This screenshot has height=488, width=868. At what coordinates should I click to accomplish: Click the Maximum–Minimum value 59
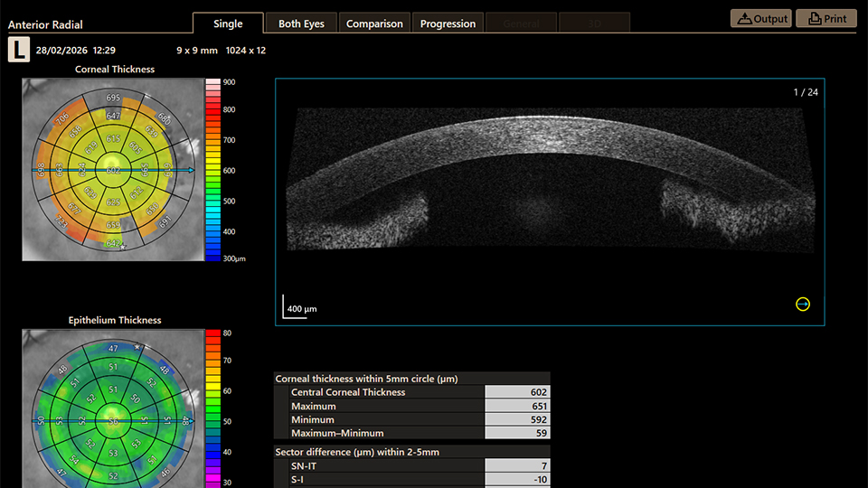pyautogui.click(x=517, y=433)
